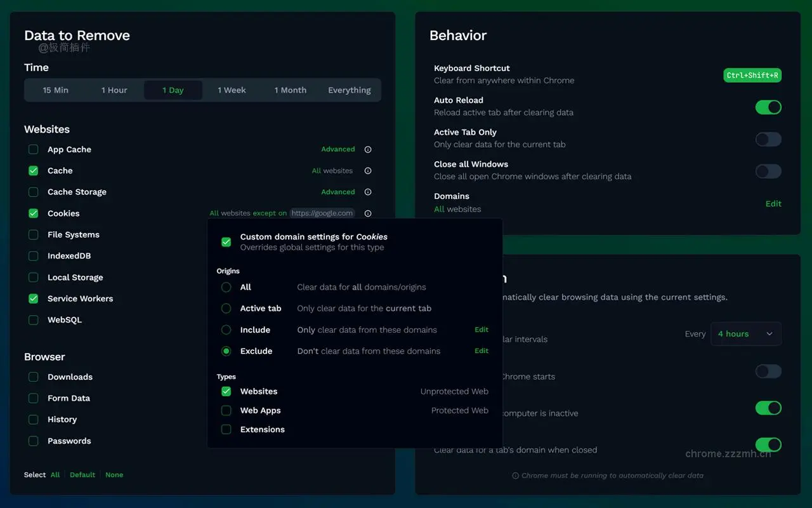The height and width of the screenshot is (508, 812).
Task: Open the '4 hours' interval dropdown
Action: point(746,333)
